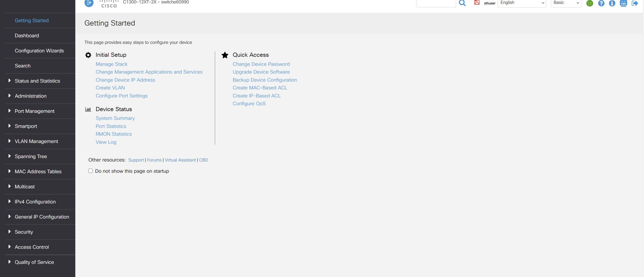644x277 pixels.
Task: Open the Basic display mode dropdown
Action: point(566,3)
